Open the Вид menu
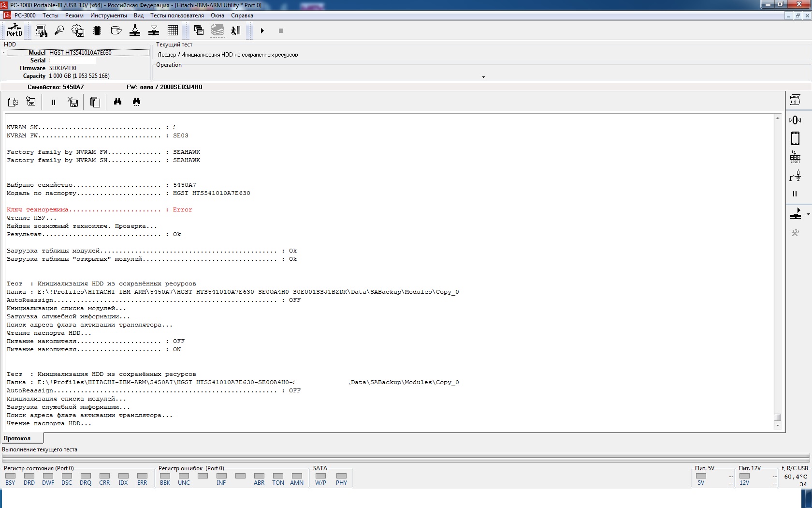The image size is (812, 508). [139, 15]
